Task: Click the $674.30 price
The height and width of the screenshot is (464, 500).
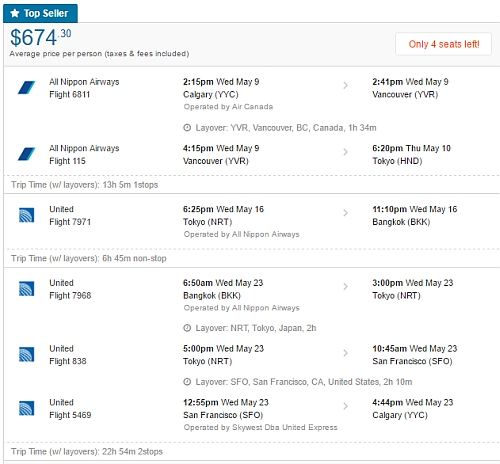Action: 41,37
